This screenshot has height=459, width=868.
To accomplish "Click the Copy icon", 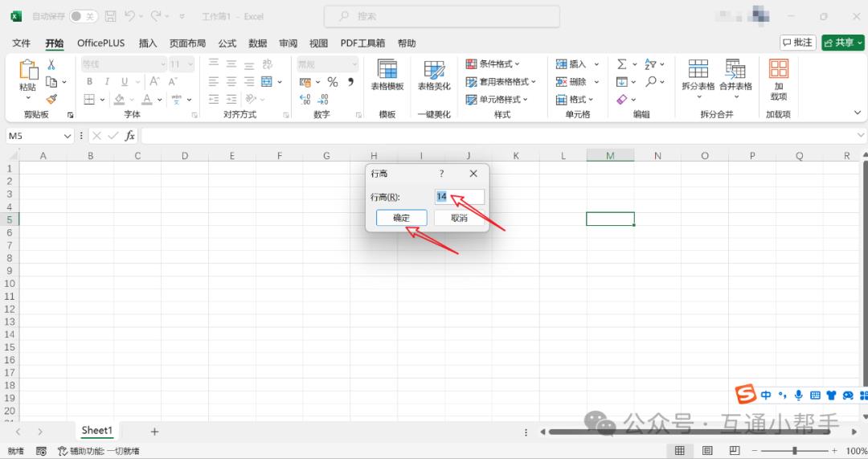I will coord(51,82).
